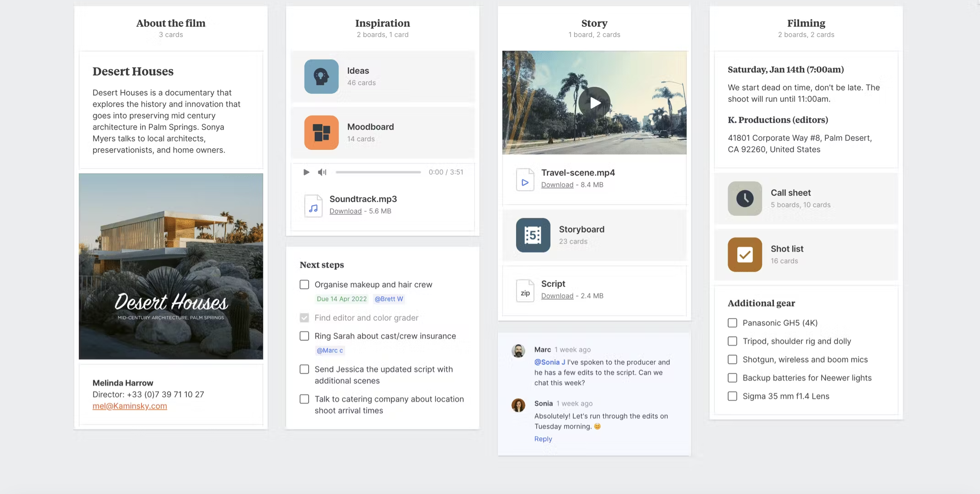980x494 pixels.
Task: Mute the soundtrack audio with speaker icon
Action: (322, 172)
